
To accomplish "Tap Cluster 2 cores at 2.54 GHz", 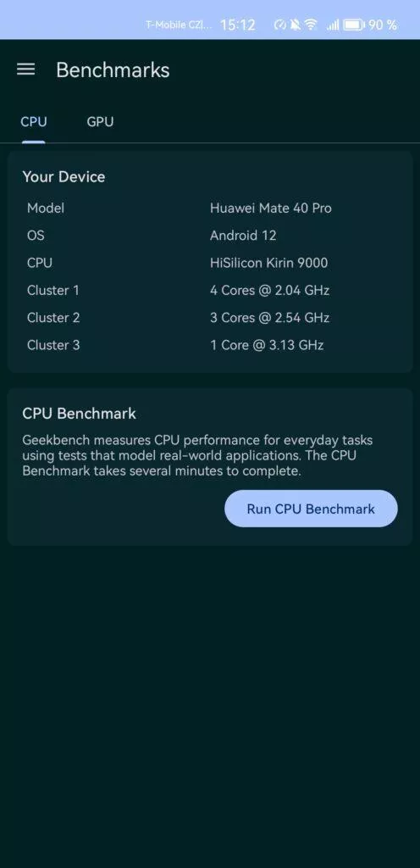I will tap(269, 318).
